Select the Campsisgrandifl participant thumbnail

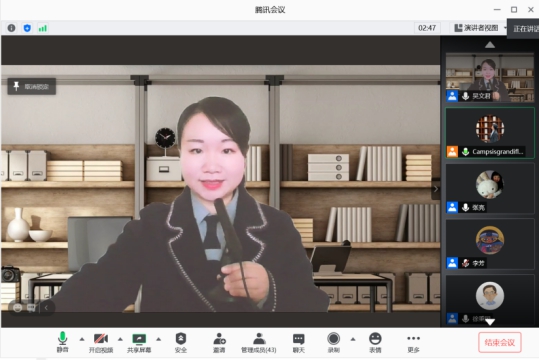[x=490, y=133]
